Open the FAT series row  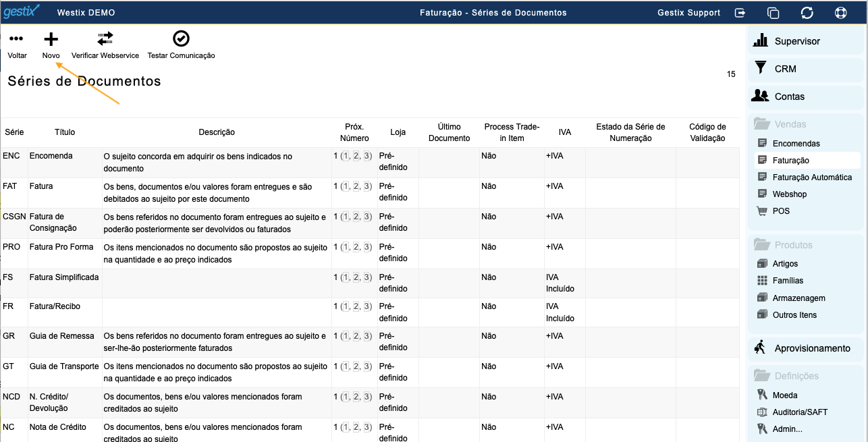[x=9, y=186]
